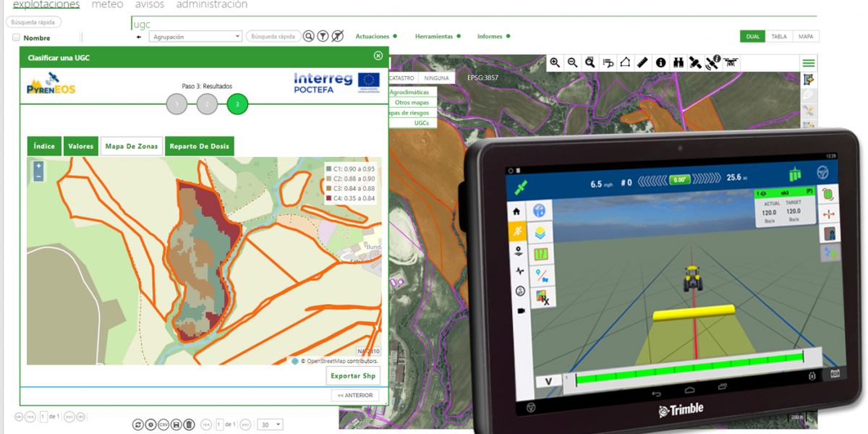Close the Clasificar una UGC dialog
The image size is (868, 434).
(378, 56)
